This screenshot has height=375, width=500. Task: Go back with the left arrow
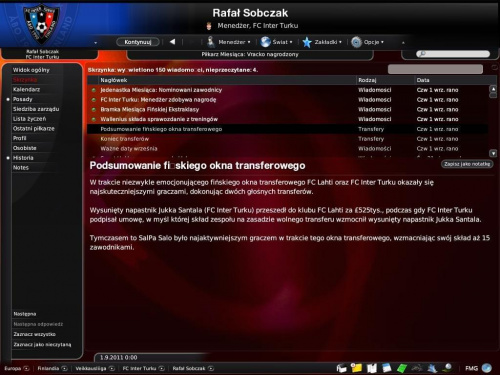172,42
